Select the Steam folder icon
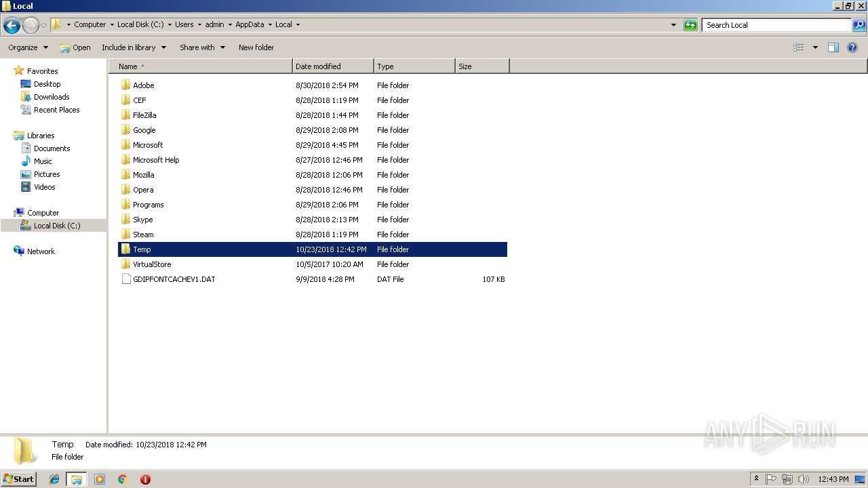This screenshot has width=868, height=488. tap(125, 235)
